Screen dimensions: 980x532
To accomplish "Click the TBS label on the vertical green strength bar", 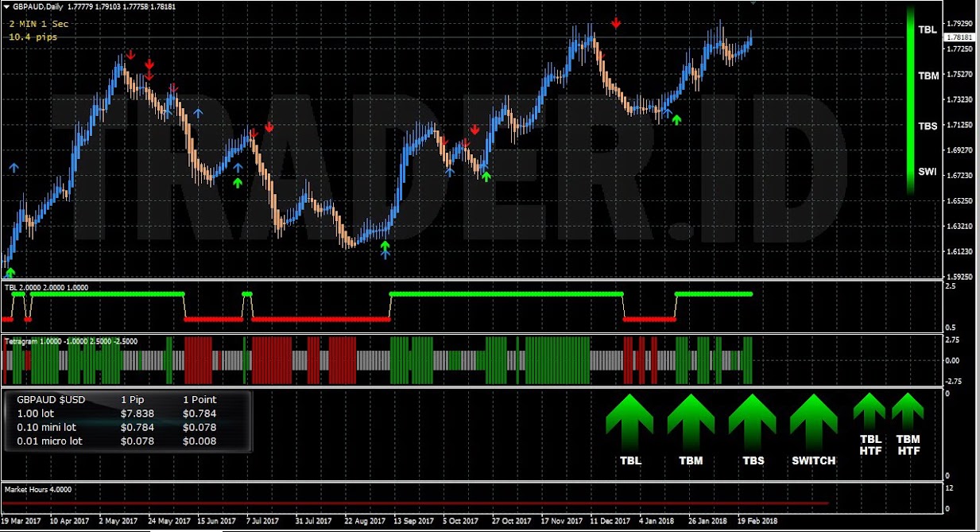I will click(x=928, y=126).
